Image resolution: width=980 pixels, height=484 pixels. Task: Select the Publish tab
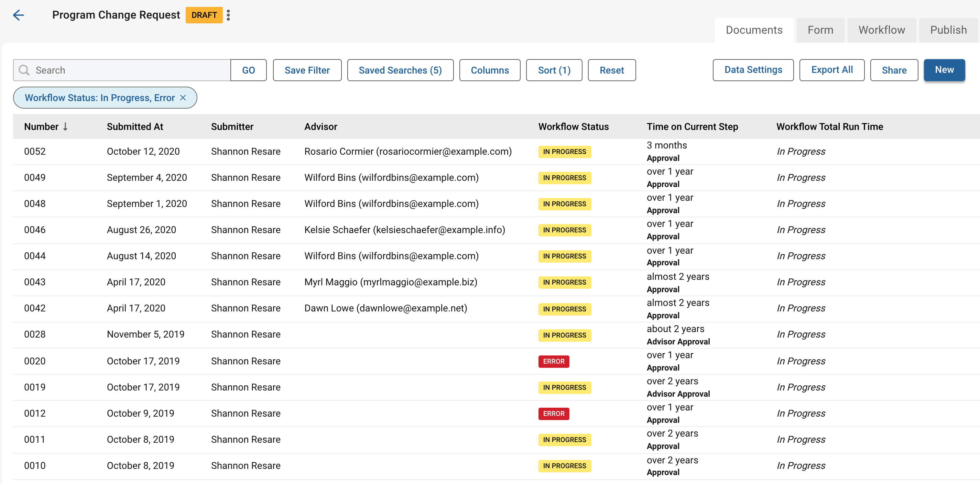point(948,30)
